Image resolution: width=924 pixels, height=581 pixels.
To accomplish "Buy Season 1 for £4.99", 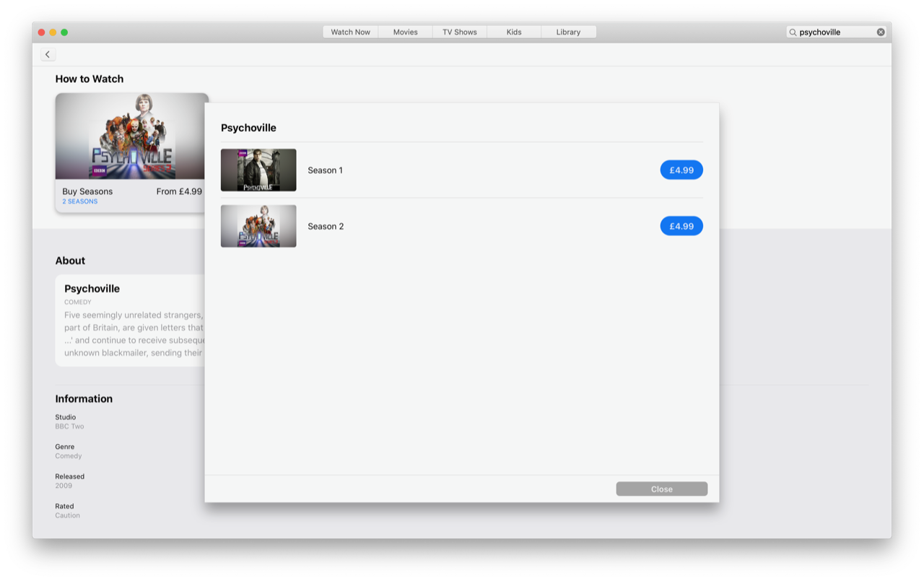I will pos(681,170).
